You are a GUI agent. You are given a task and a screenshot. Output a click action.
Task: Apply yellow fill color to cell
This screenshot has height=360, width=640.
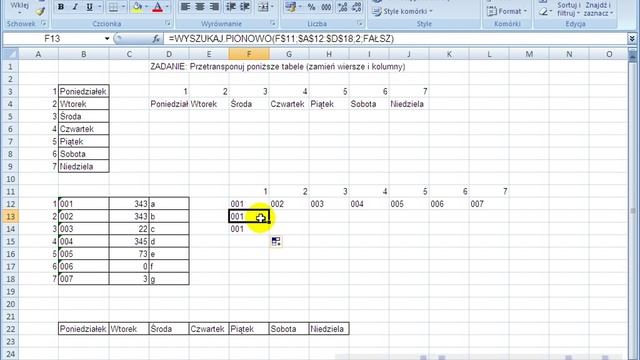(137, 7)
